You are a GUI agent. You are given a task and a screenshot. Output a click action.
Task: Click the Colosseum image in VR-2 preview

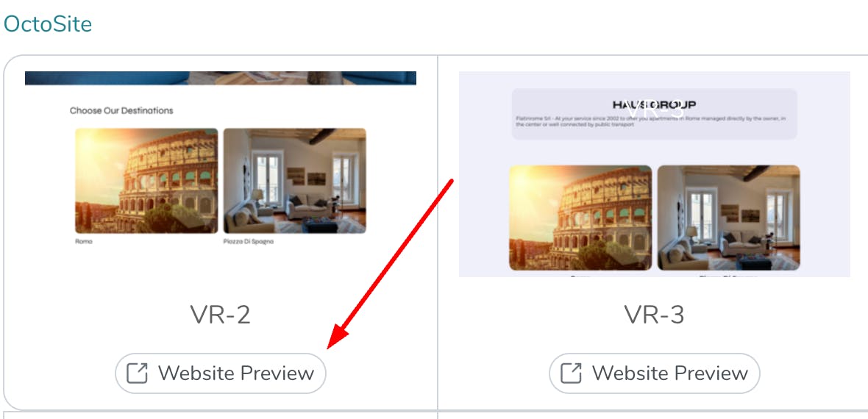[x=146, y=180]
